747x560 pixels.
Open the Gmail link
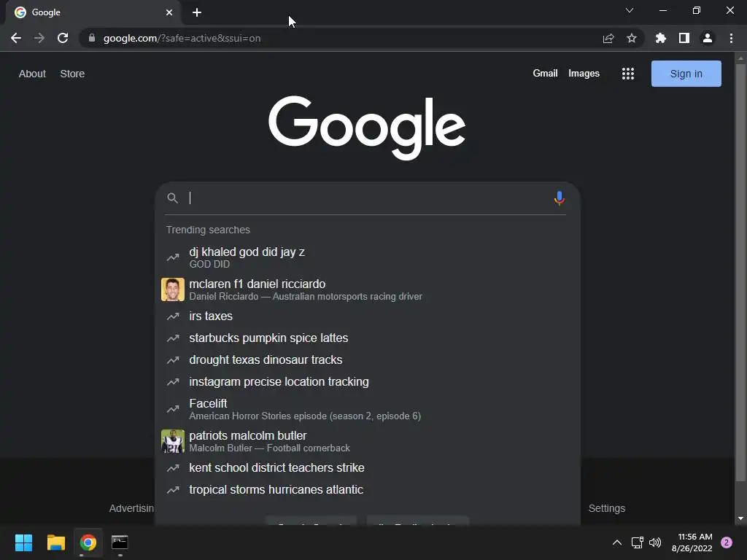[545, 74]
